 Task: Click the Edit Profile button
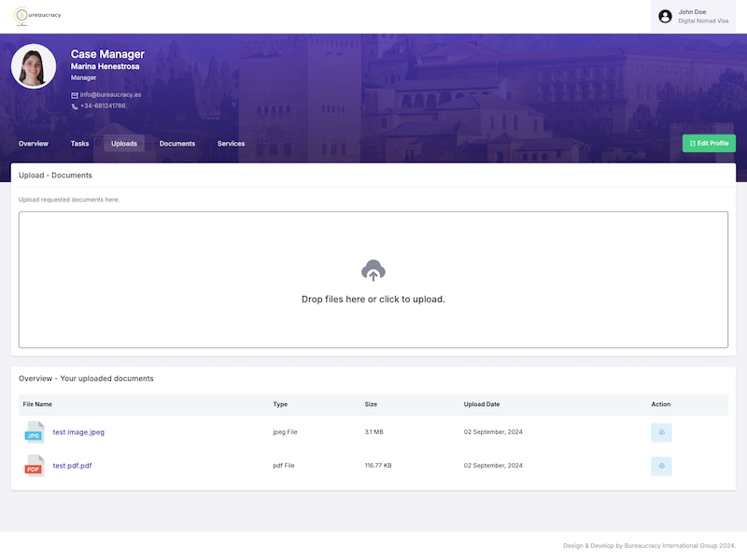[709, 144]
